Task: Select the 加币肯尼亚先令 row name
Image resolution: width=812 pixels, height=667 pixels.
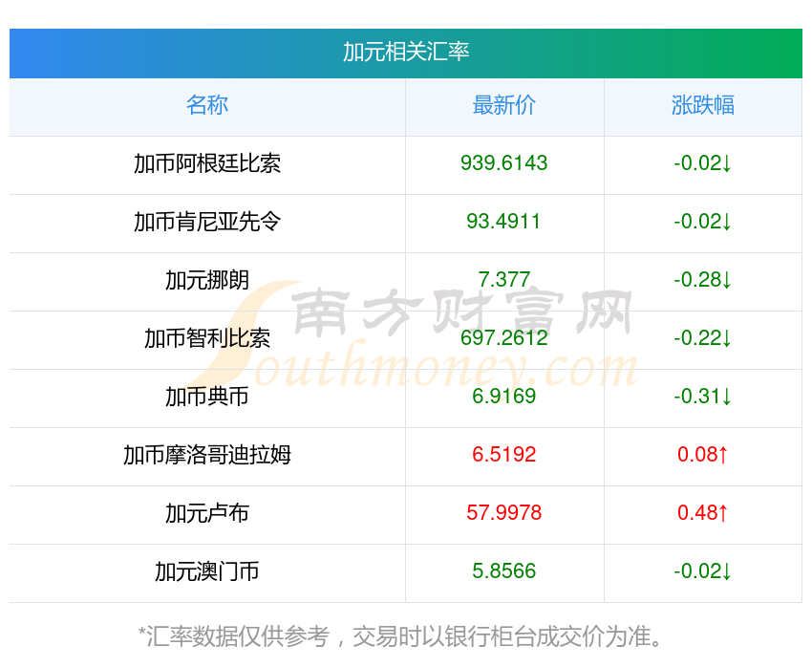Action: (207, 222)
